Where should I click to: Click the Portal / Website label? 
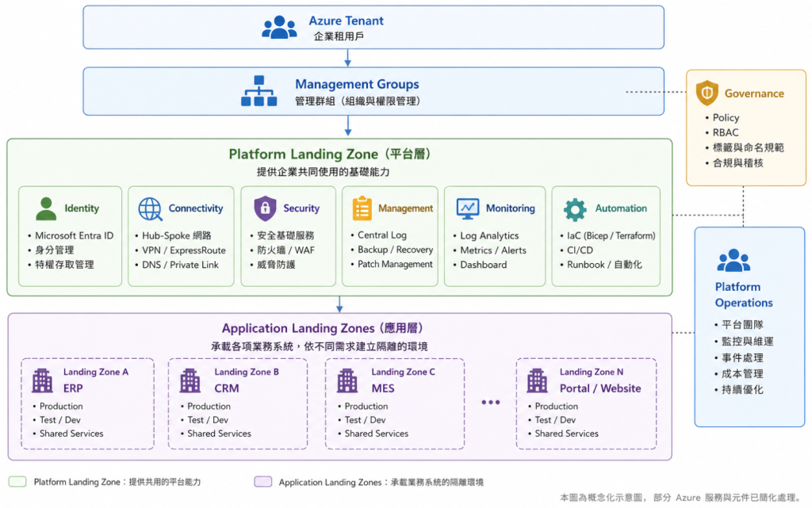(x=599, y=388)
